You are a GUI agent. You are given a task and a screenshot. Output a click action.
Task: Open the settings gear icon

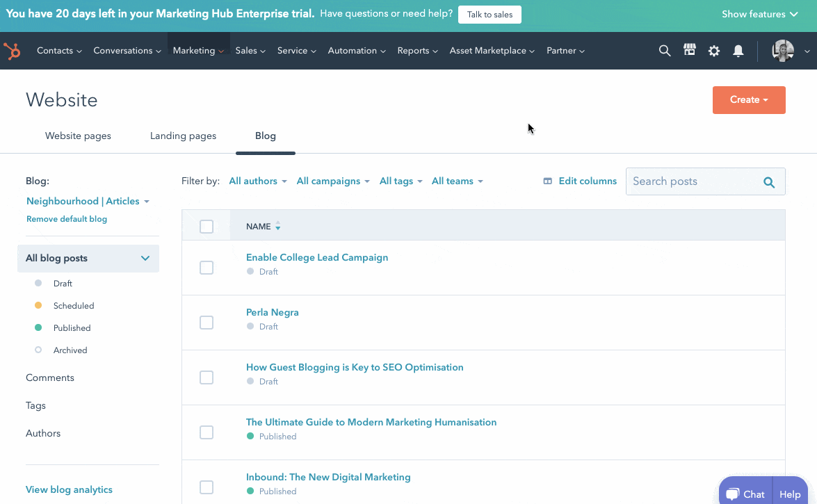(x=714, y=51)
